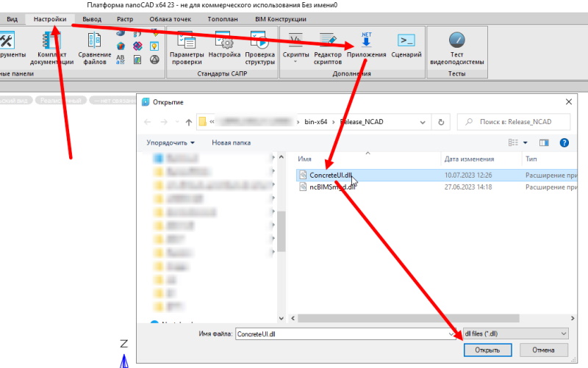Select the ncBIMSmgd.dll file
Viewport: 588px width, 368px height.
(x=332, y=187)
